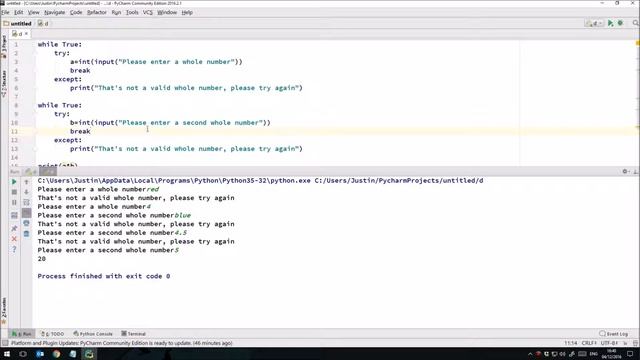Screen dimensions: 640x360
Task: Click the Hector inspector icon in status bar
Action: pyautogui.click(x=635, y=343)
